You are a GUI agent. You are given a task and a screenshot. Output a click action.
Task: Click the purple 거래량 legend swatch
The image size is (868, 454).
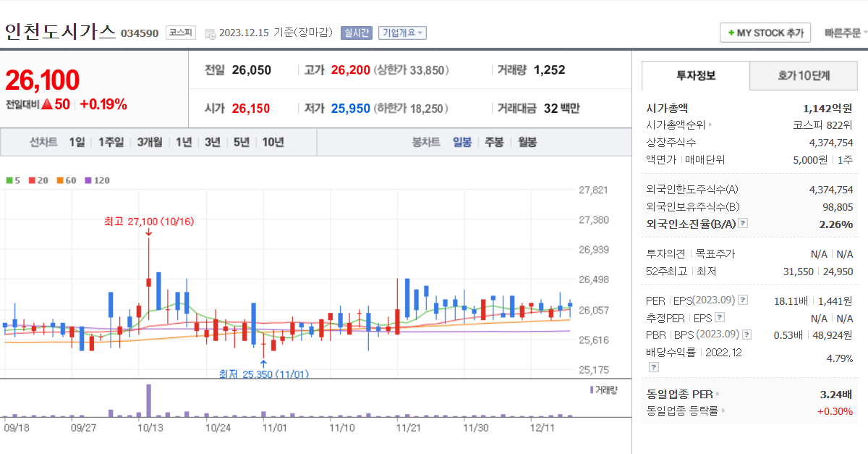pyautogui.click(x=592, y=390)
